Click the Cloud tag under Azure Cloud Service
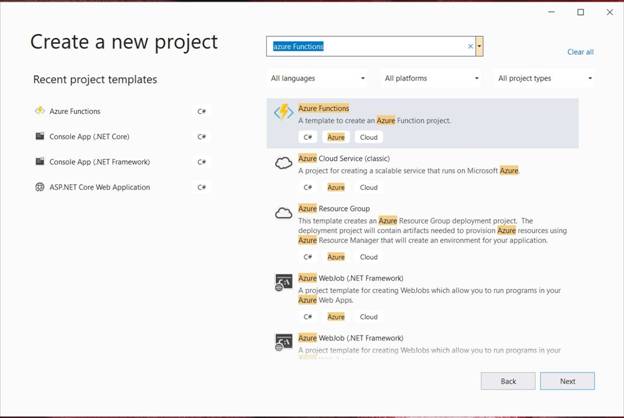The height and width of the screenshot is (418, 624). coord(369,188)
